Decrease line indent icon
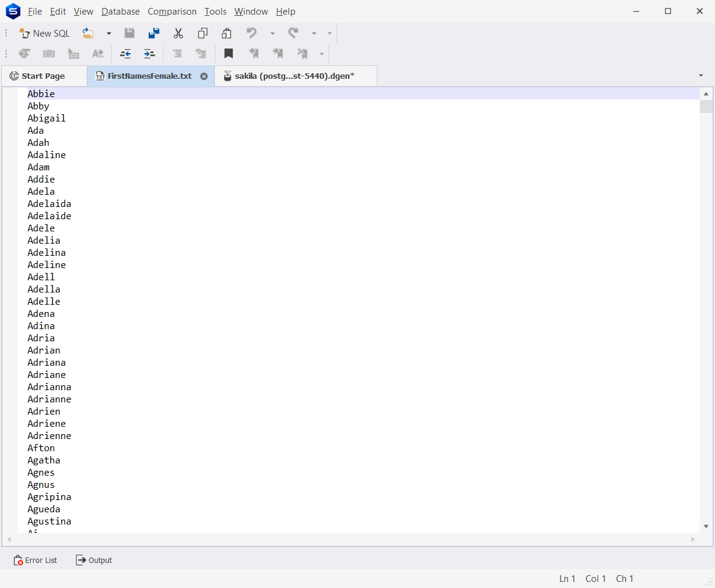The image size is (715, 588). click(x=125, y=53)
